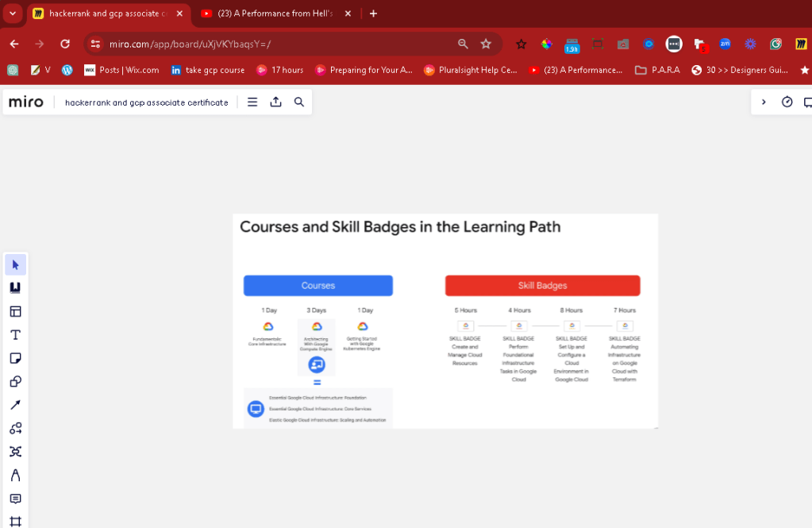
Task: Select the Comment tool
Action: 16,499
